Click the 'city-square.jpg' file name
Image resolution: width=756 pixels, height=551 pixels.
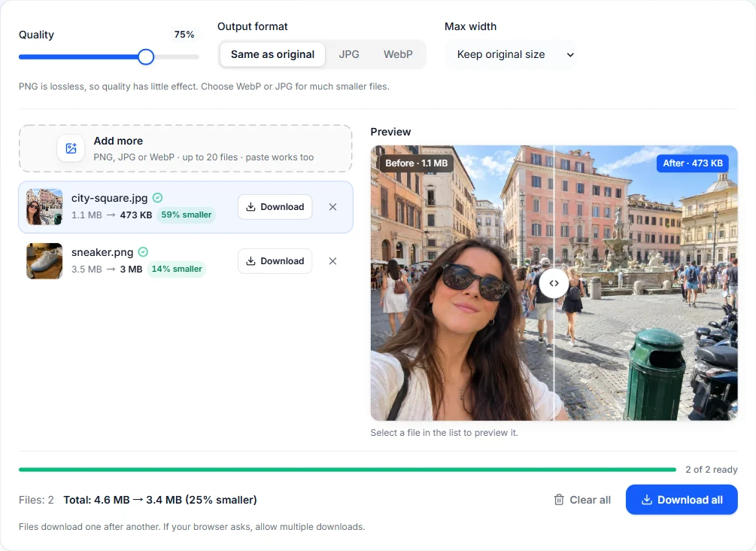point(109,198)
